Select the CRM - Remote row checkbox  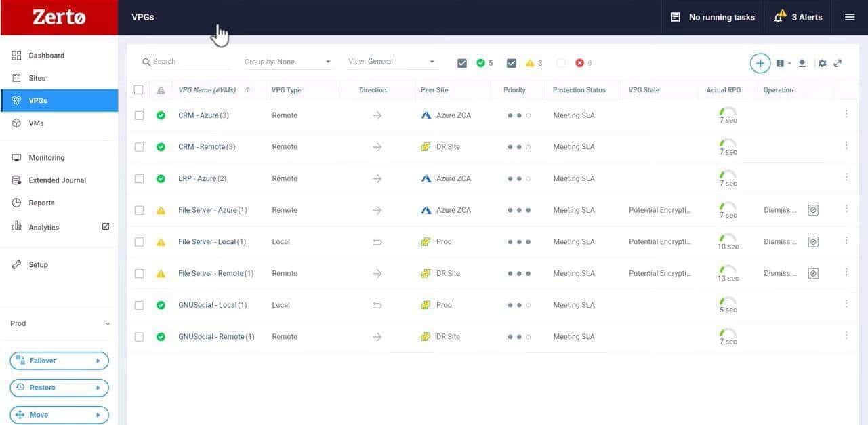pos(139,147)
